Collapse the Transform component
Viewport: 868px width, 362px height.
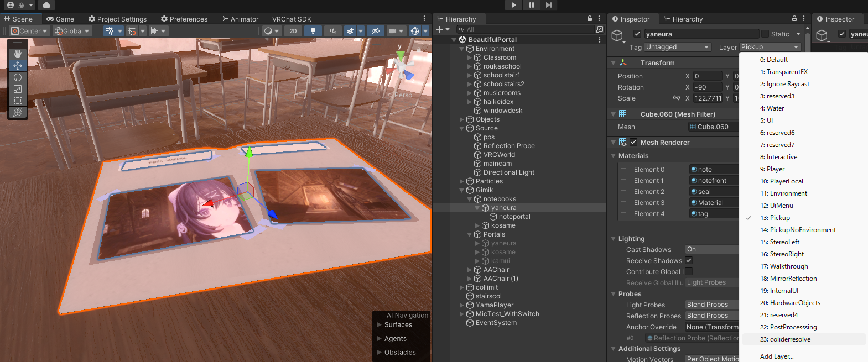click(613, 63)
